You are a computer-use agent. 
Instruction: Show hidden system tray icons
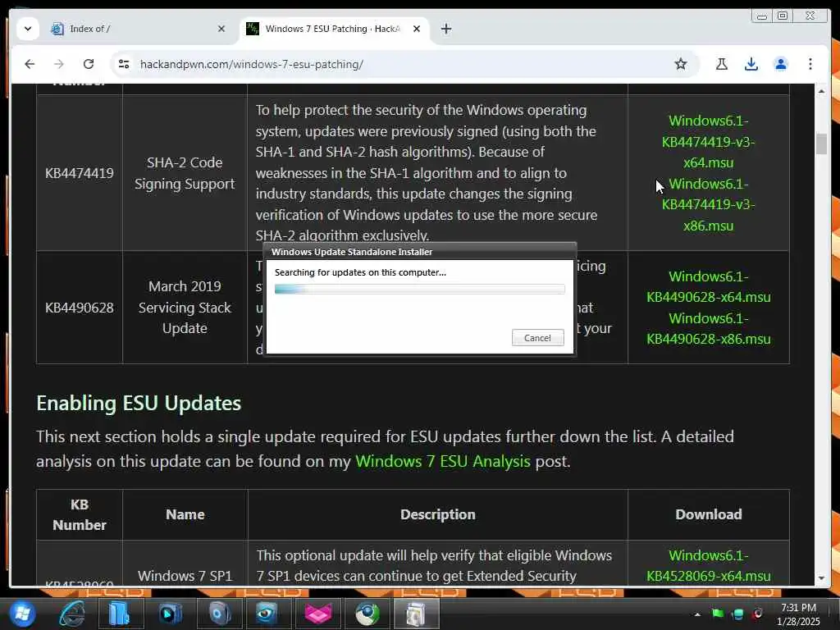coord(697,614)
